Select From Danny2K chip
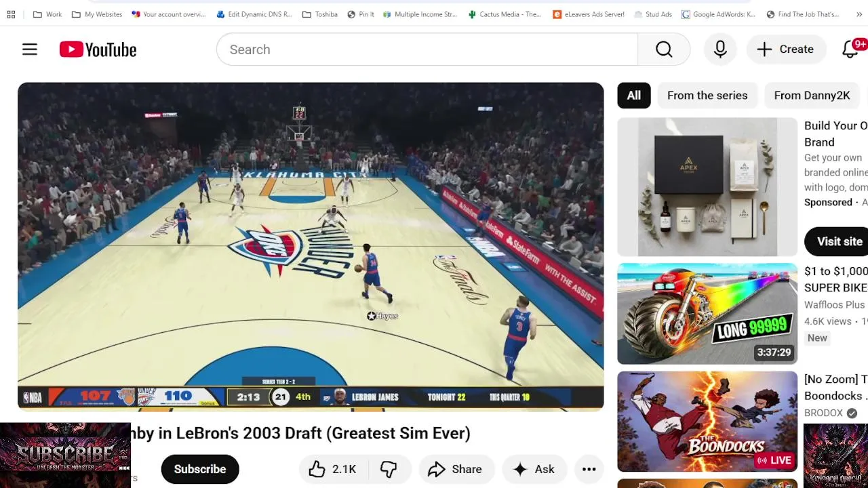Image resolution: width=868 pixels, height=488 pixels. [x=812, y=96]
